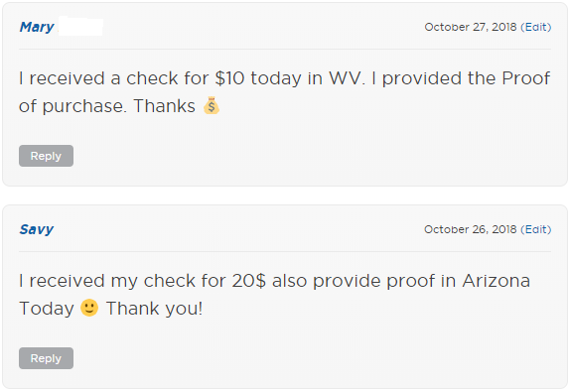The height and width of the screenshot is (392, 569).
Task: Click the divider line under Savy's name
Action: [285, 251]
